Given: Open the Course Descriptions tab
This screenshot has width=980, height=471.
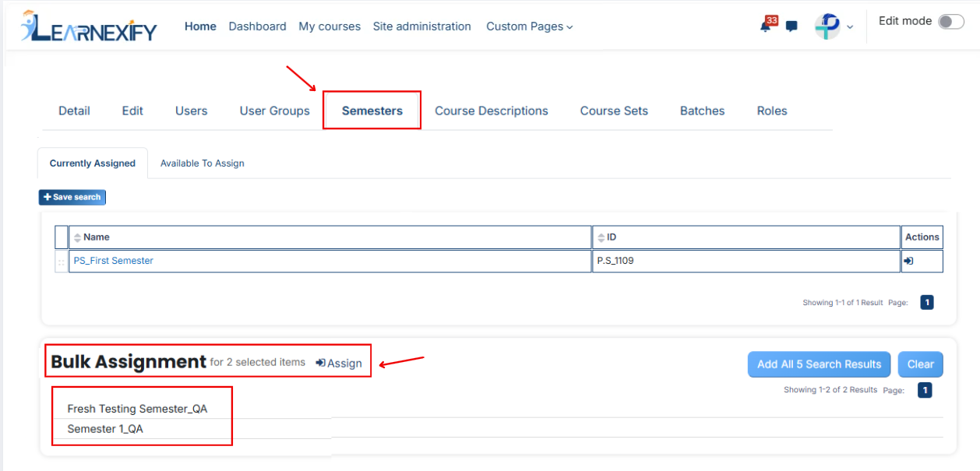Looking at the screenshot, I should point(492,111).
